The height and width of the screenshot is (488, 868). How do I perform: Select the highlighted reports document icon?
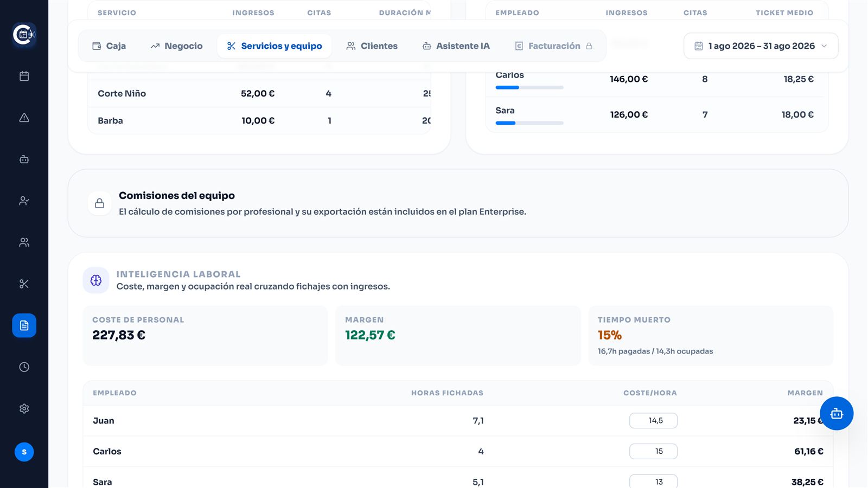click(24, 325)
